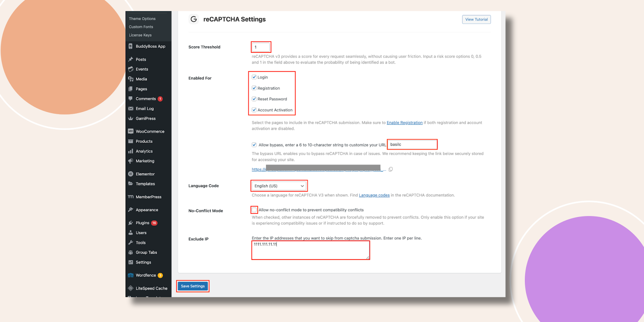644x322 pixels.
Task: Open the Enable Registration link
Action: pyautogui.click(x=405, y=123)
